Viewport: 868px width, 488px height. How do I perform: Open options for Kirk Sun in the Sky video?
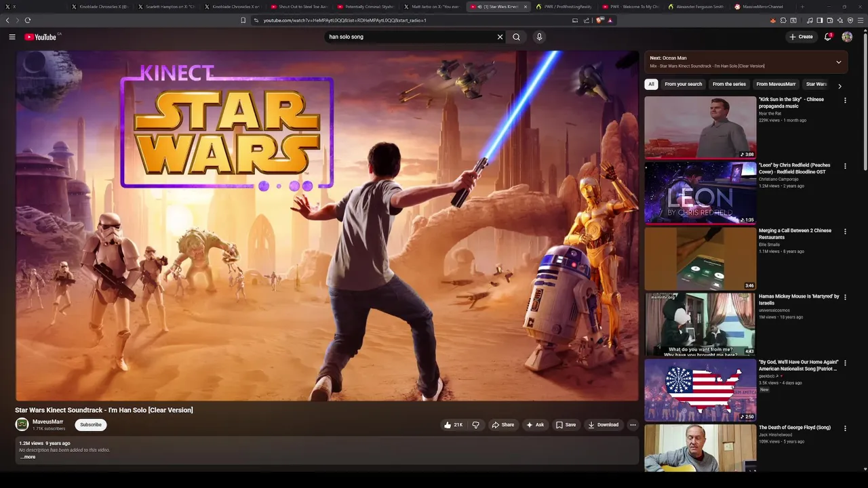pos(845,100)
